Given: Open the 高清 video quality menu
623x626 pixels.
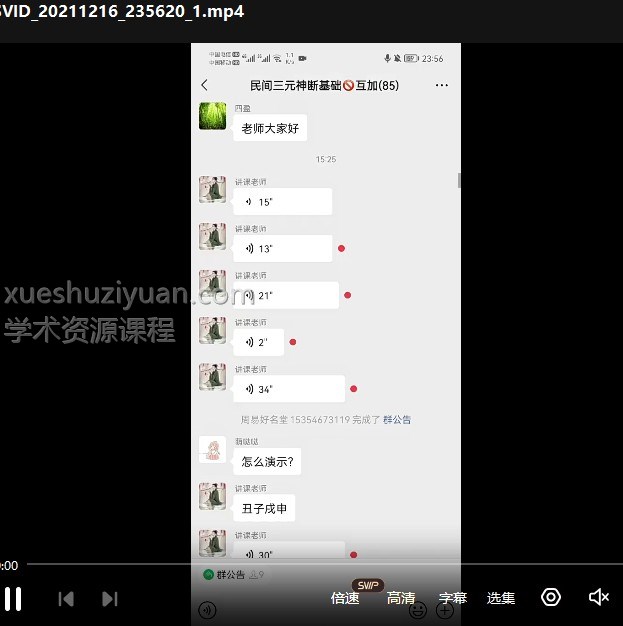Looking at the screenshot, I should pos(401,598).
